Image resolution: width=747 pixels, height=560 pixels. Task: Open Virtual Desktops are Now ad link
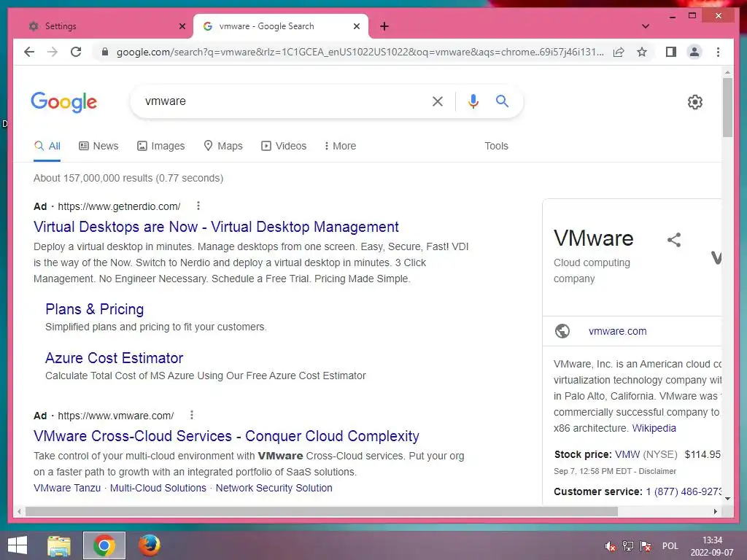tap(216, 227)
